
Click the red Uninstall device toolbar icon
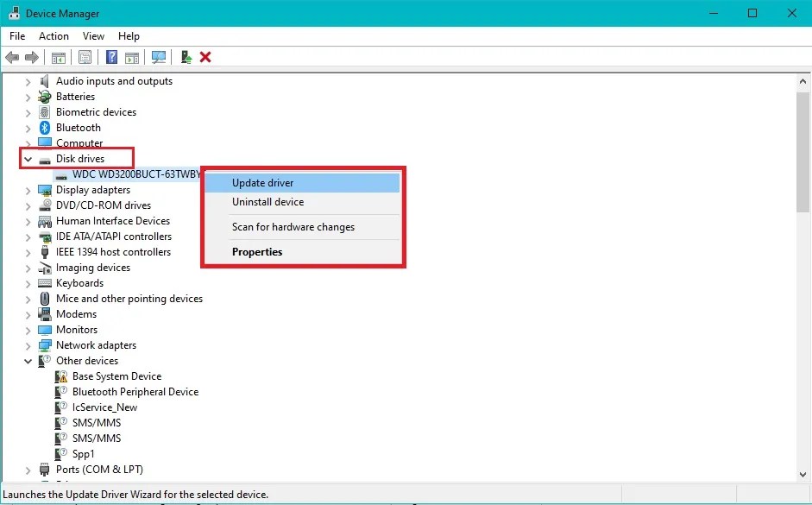[205, 57]
